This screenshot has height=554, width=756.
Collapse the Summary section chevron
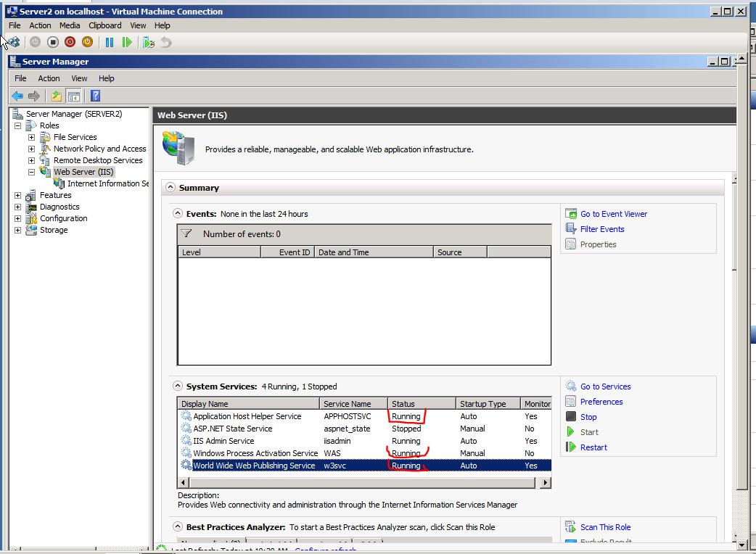tap(170, 187)
